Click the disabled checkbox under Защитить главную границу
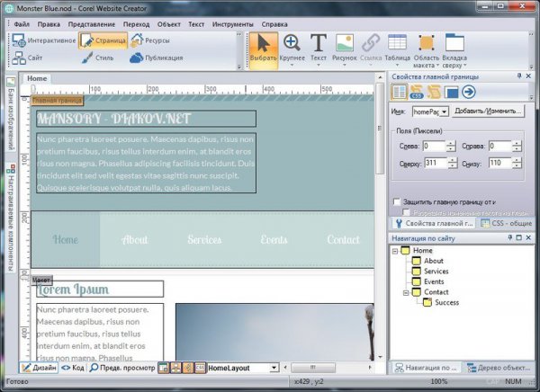This screenshot has height=392, width=540. (x=407, y=212)
